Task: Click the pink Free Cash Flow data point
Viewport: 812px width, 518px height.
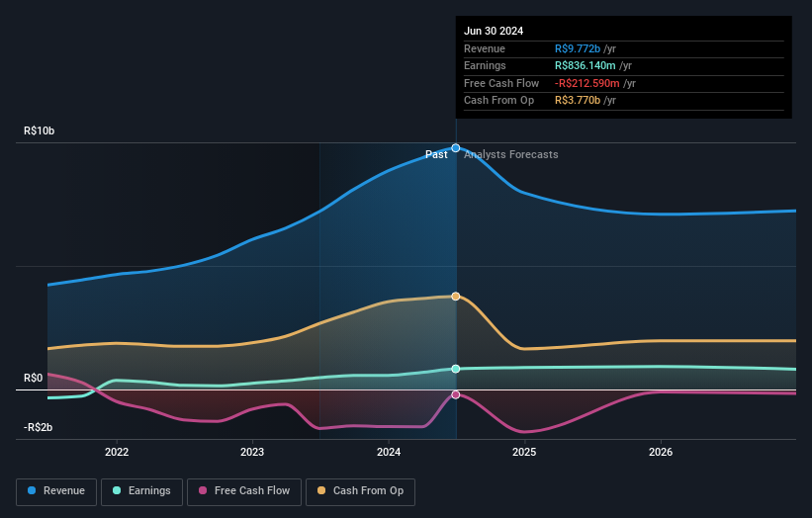Action: click(456, 394)
